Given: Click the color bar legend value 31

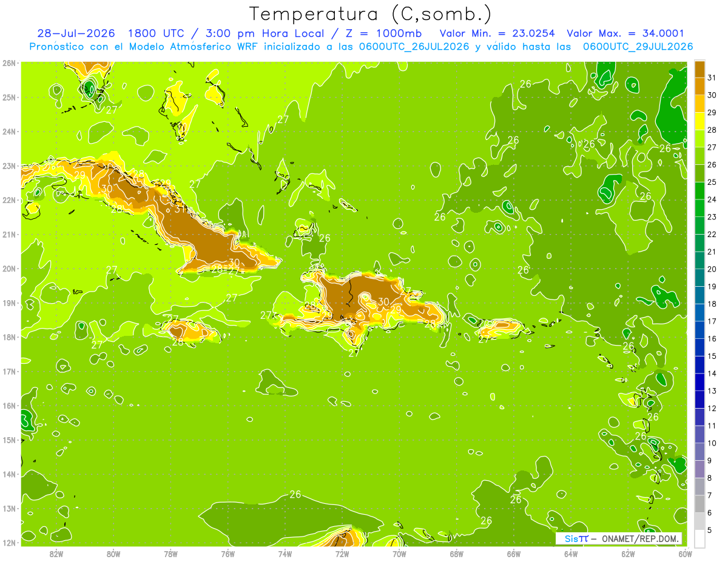Looking at the screenshot, I should tap(712, 78).
